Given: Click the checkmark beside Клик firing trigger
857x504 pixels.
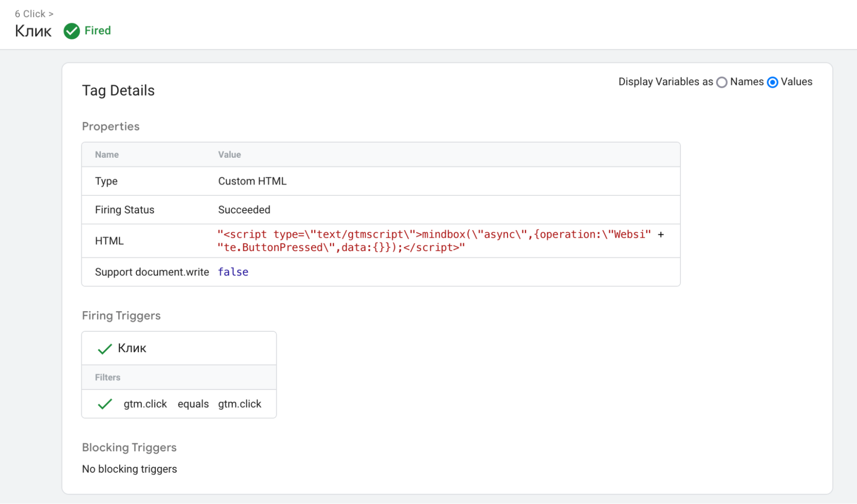Looking at the screenshot, I should click(105, 348).
